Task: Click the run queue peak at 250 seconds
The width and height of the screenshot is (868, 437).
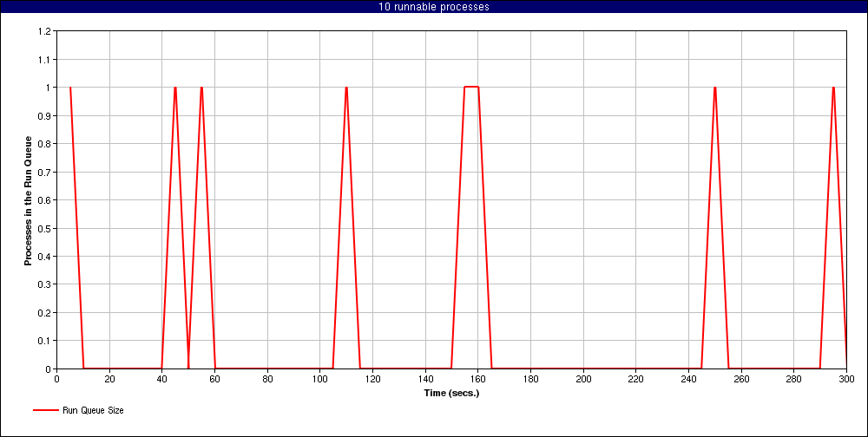Action: (x=715, y=88)
